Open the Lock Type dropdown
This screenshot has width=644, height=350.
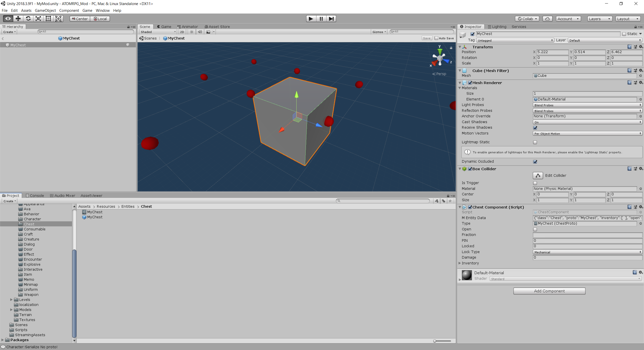pos(587,252)
